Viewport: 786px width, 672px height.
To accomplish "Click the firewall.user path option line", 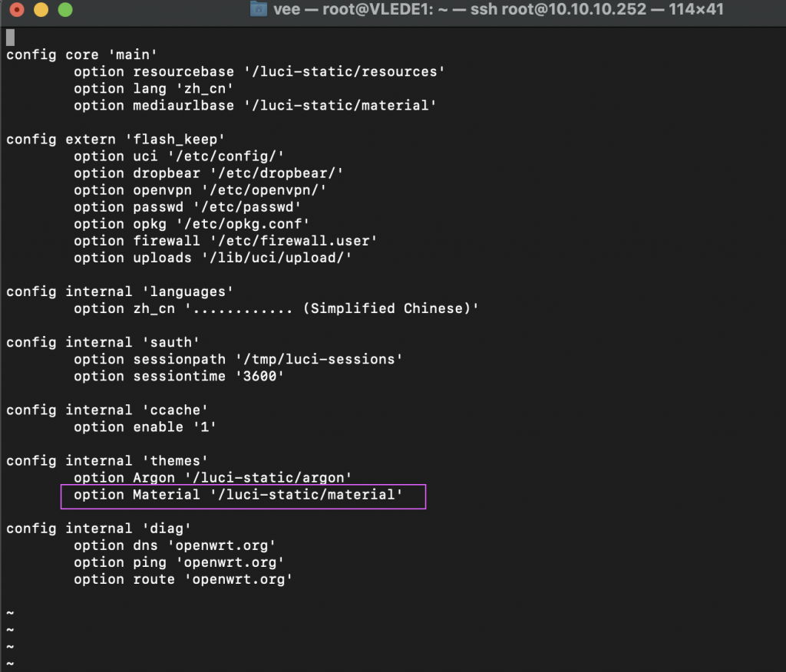I will tap(225, 241).
